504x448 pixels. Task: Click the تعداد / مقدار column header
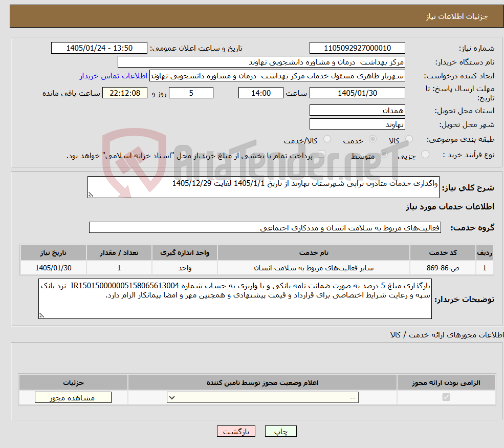pos(119,253)
